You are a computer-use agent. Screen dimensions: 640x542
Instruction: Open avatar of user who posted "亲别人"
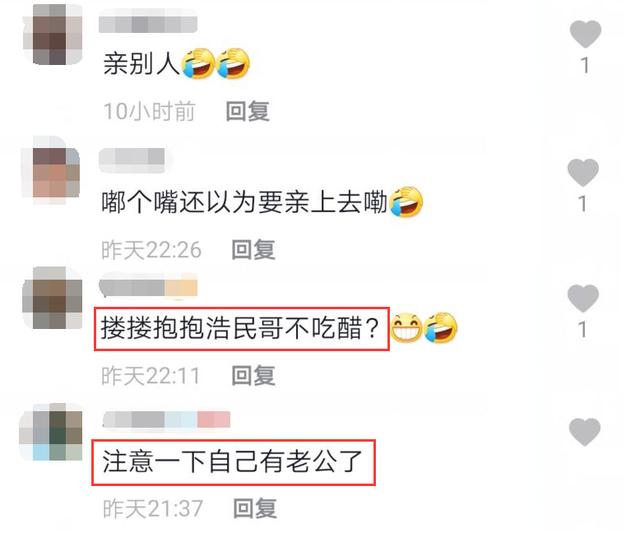pyautogui.click(x=53, y=35)
